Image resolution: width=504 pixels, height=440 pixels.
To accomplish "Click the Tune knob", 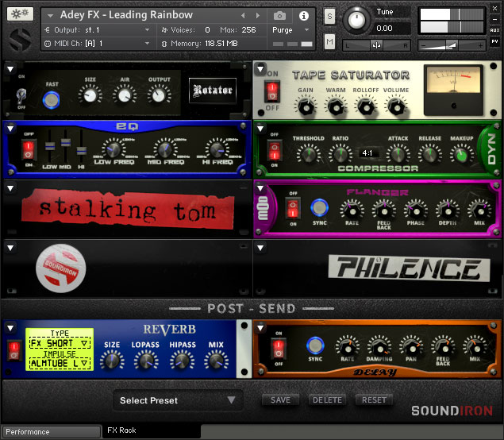I will coord(356,20).
